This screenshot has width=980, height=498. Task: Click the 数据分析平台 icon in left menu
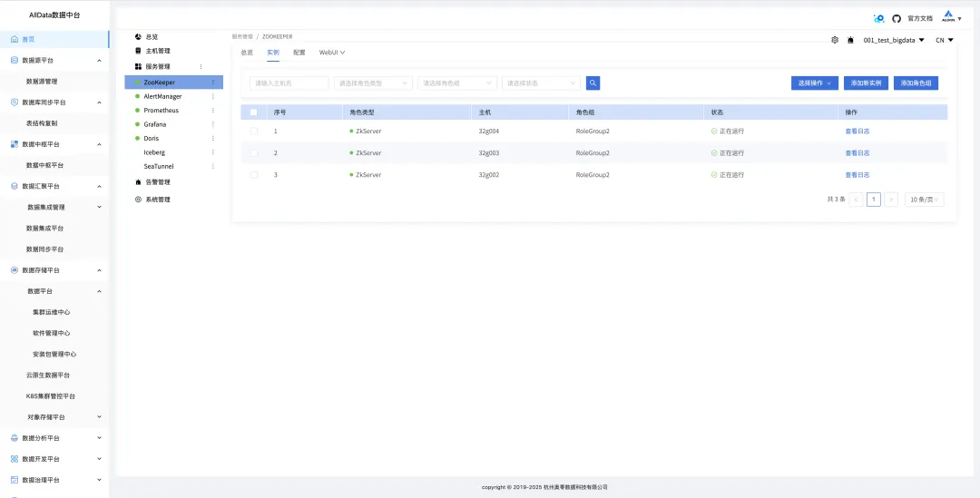click(x=15, y=438)
